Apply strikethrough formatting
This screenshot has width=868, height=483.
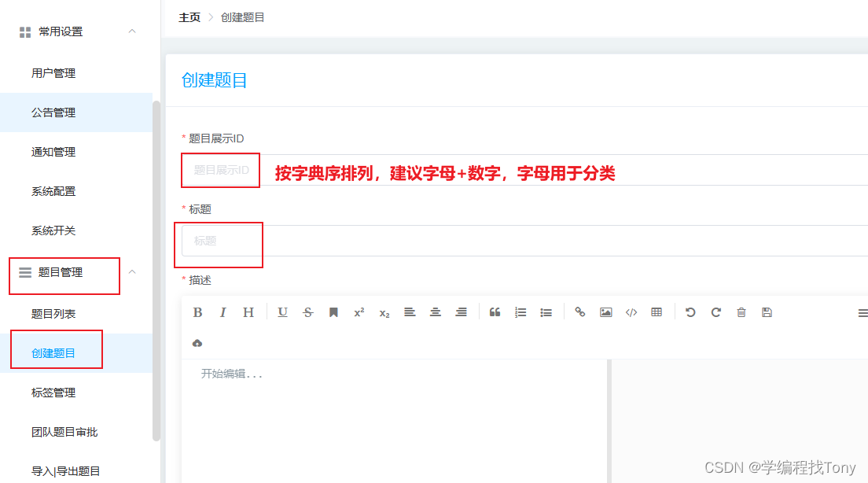(x=307, y=312)
